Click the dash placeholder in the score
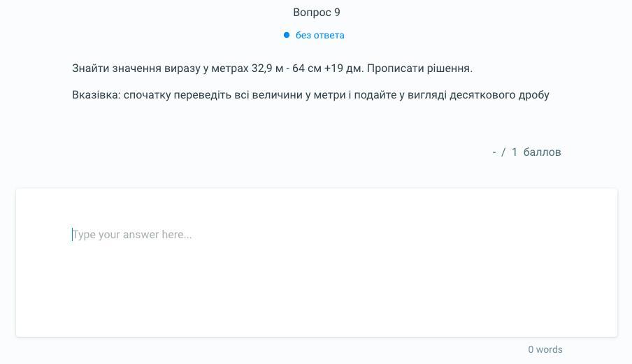632x364 pixels. [494, 152]
